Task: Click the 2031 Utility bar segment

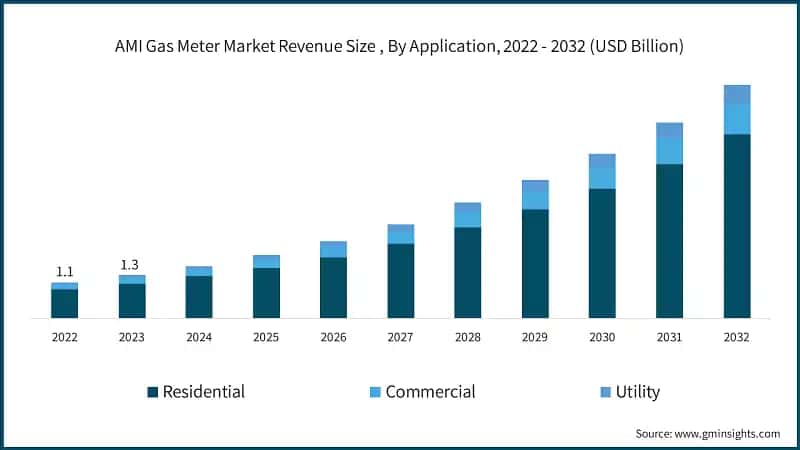Action: 669,131
